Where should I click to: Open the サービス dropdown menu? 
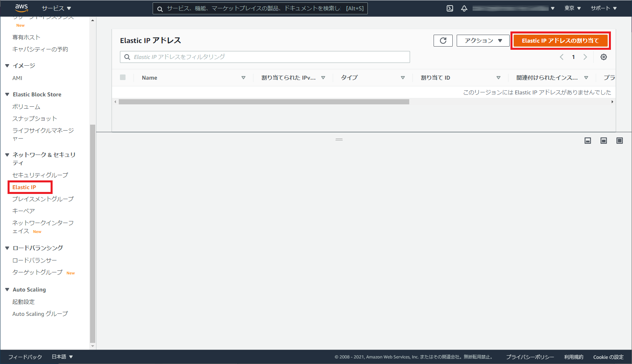[x=56, y=8]
